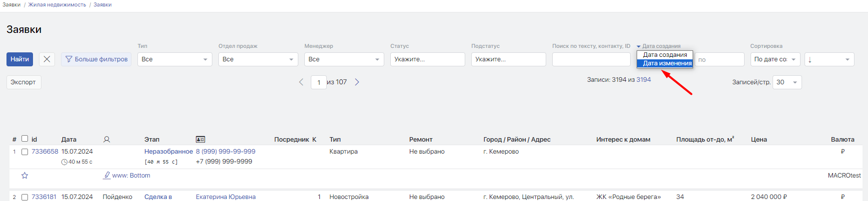Click the pencil icon beside www: Bottom

point(106,175)
